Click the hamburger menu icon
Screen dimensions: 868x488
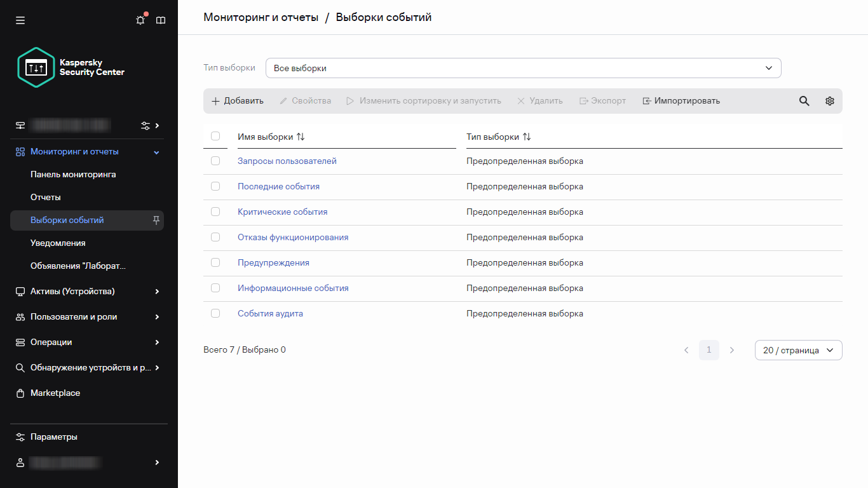point(20,20)
